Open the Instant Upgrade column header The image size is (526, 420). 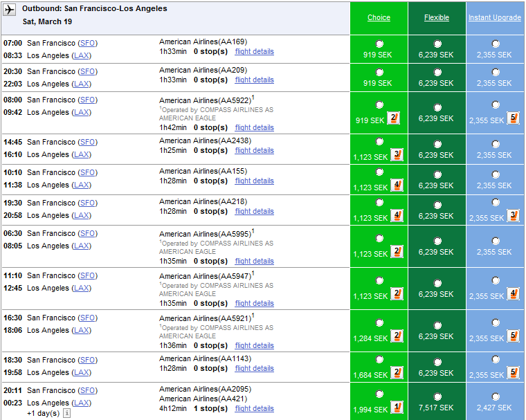(x=495, y=18)
